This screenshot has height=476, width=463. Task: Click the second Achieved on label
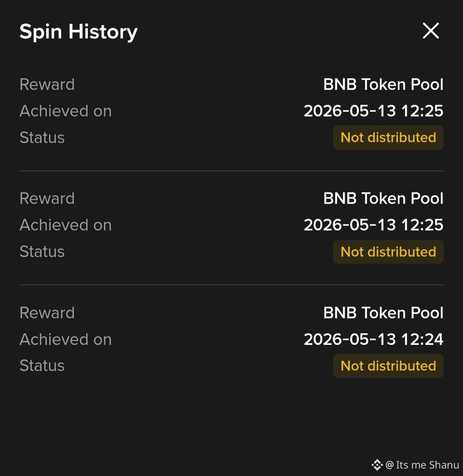pyautogui.click(x=66, y=225)
